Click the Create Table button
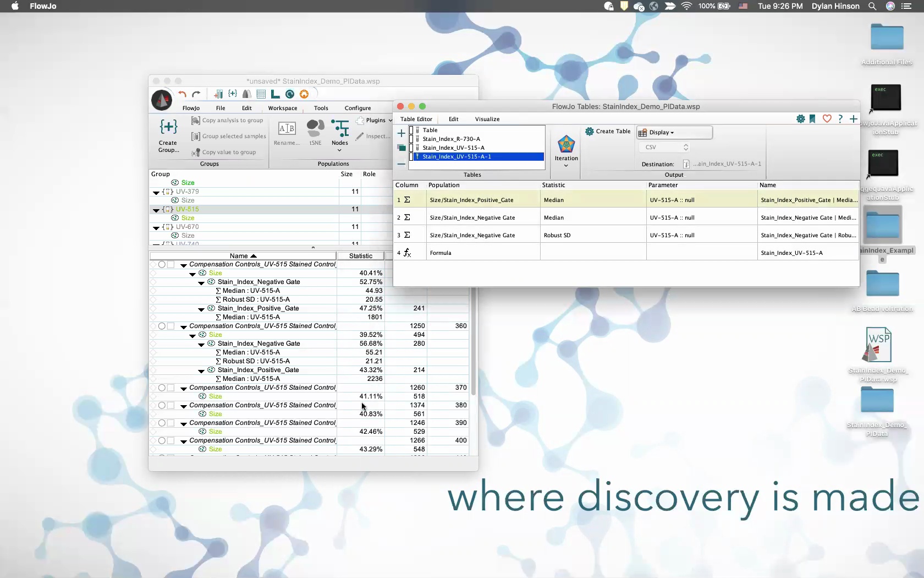The width and height of the screenshot is (924, 578). tap(608, 132)
